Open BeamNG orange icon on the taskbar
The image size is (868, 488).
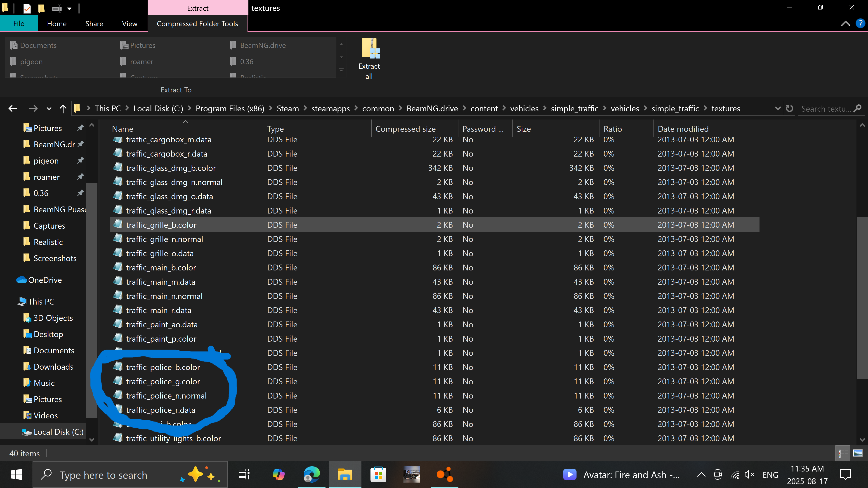(x=445, y=475)
